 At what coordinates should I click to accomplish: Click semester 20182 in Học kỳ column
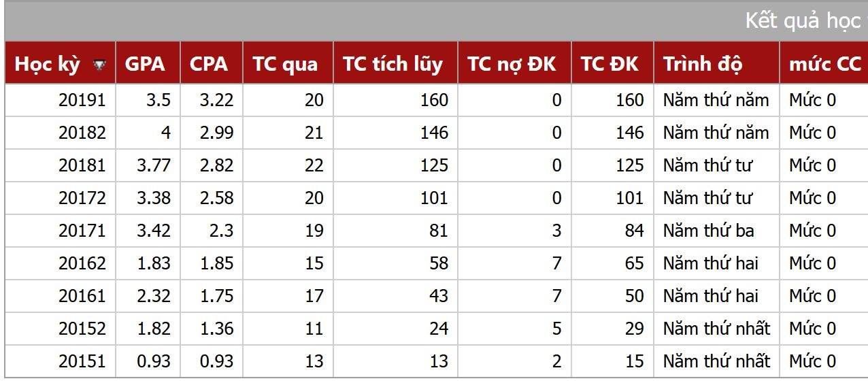click(x=82, y=133)
